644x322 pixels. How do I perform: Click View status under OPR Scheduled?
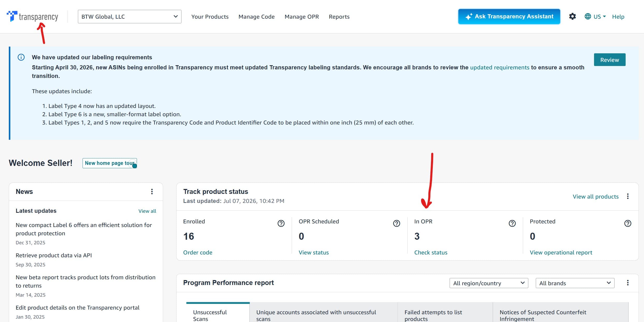(x=314, y=252)
